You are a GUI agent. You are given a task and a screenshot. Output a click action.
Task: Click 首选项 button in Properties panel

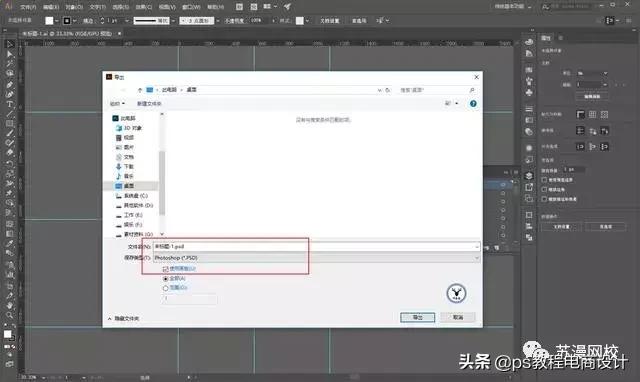[606, 227]
